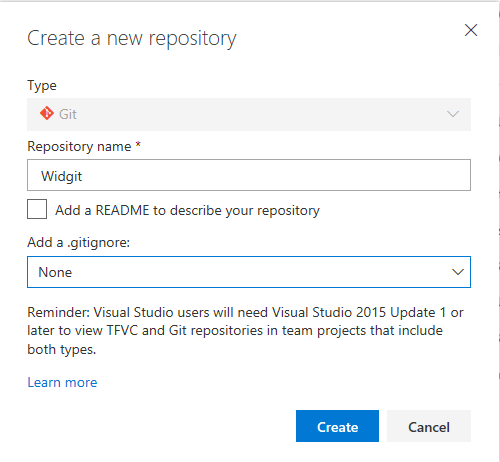500x462 pixels.
Task: Enable Add a README checkbox
Action: click(x=37, y=209)
